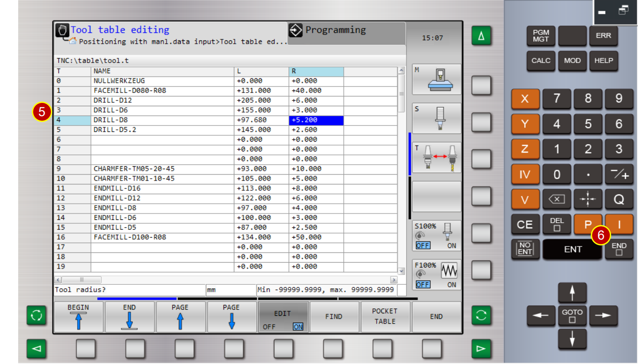Click the orange Z axis key
This screenshot has width=644, height=364.
point(525,149)
